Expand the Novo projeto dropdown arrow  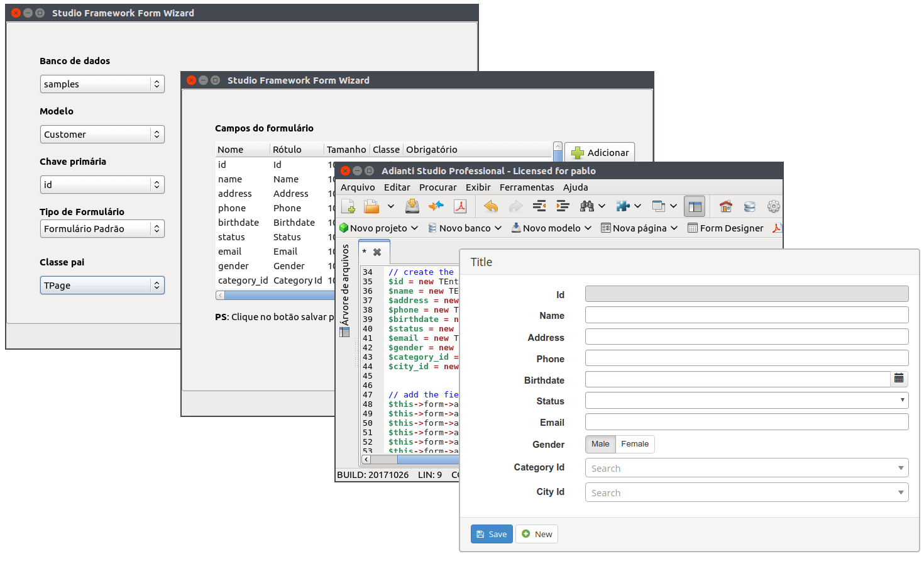(x=414, y=228)
